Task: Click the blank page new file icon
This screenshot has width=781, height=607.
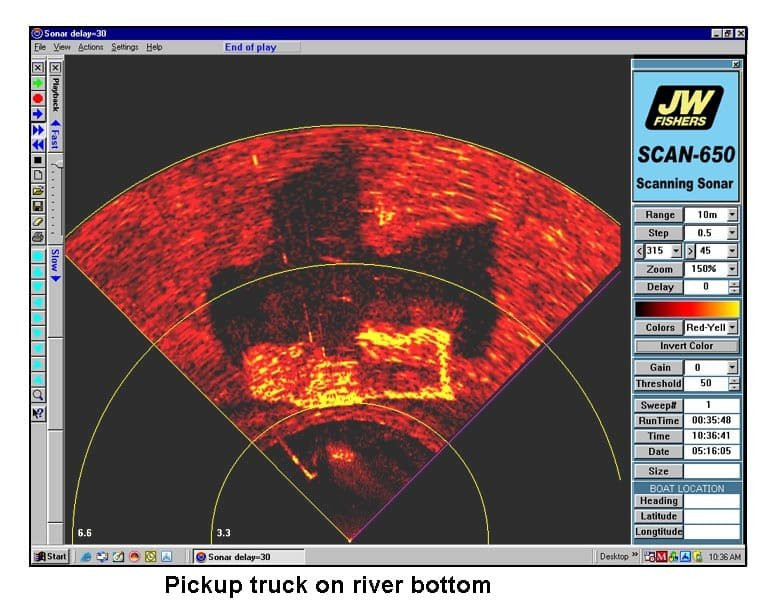Action: 38,176
